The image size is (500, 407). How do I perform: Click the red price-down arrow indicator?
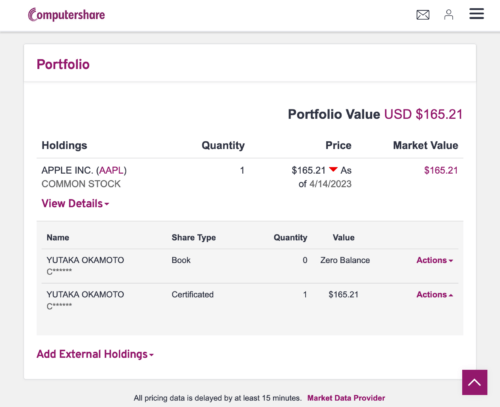tap(333, 170)
